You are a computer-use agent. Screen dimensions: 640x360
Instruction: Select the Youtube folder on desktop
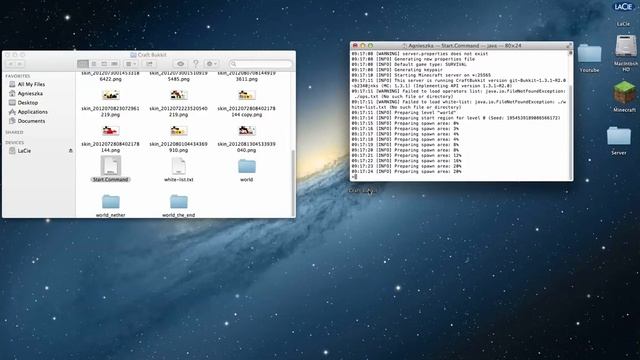pyautogui.click(x=589, y=54)
